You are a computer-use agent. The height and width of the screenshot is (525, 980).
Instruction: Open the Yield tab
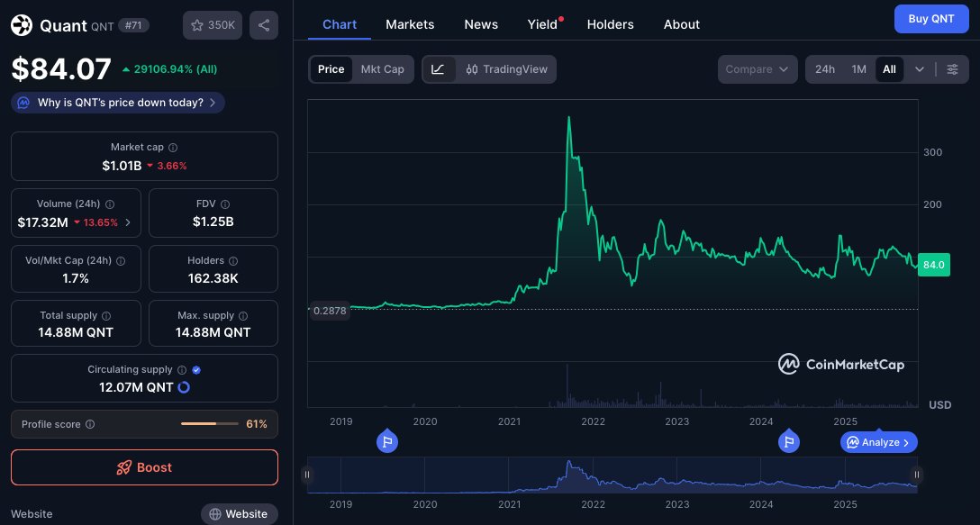click(542, 24)
